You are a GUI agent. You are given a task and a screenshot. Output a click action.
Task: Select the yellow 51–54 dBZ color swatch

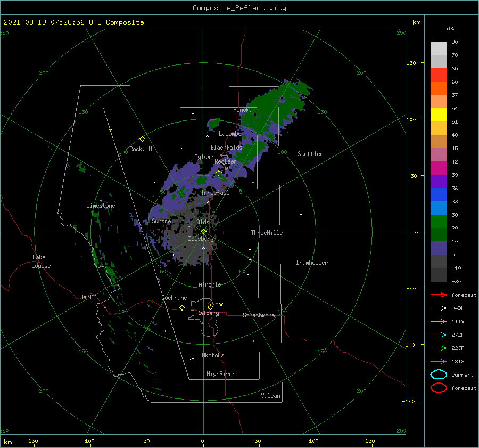[x=439, y=115]
